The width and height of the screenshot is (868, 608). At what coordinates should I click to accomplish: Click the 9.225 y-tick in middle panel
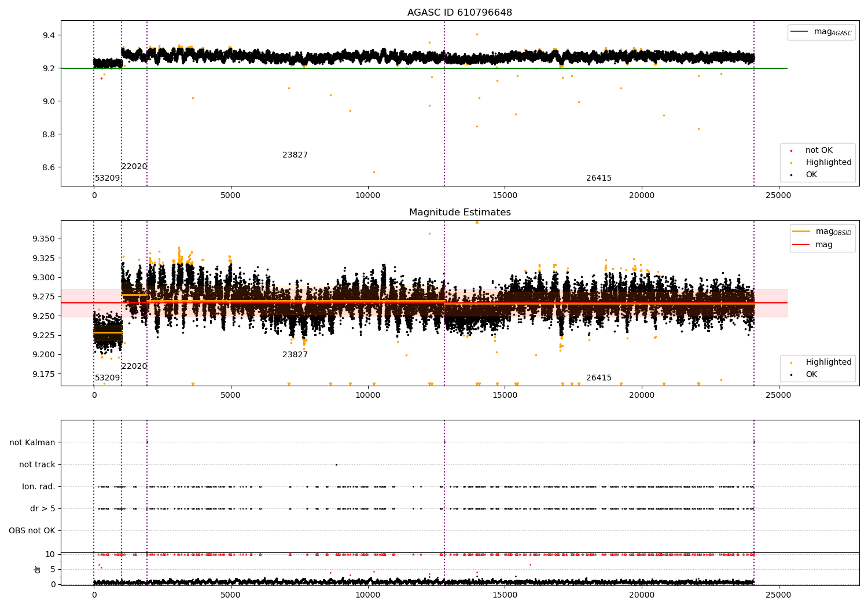tap(44, 336)
